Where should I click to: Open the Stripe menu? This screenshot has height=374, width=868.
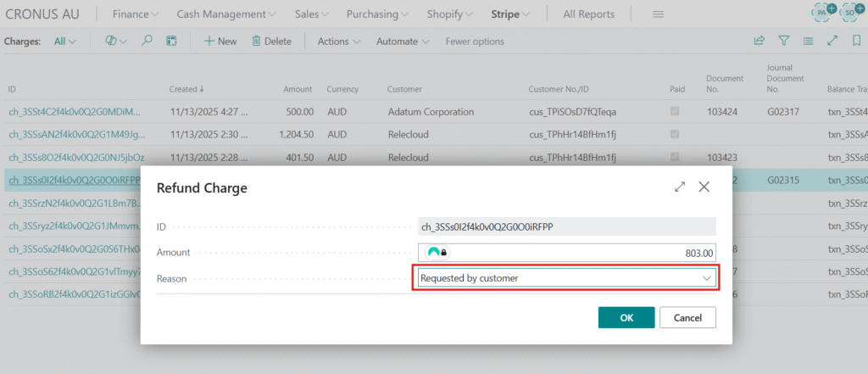pos(510,14)
